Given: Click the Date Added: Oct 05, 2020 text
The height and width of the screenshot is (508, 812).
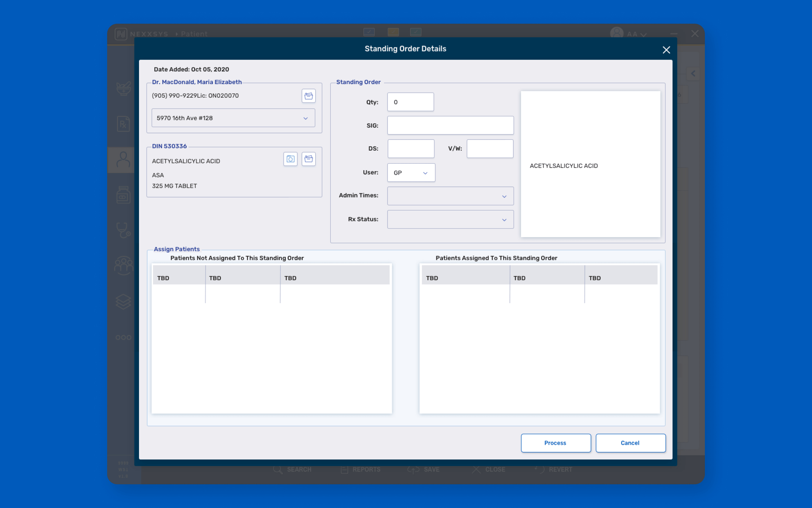Looking at the screenshot, I should [x=192, y=69].
